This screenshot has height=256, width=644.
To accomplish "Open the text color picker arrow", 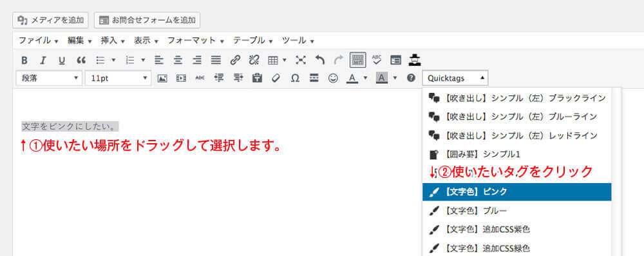I will click(x=365, y=78).
